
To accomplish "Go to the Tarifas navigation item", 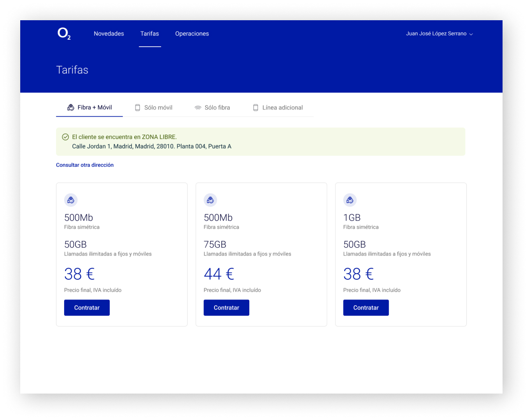I will tap(150, 34).
